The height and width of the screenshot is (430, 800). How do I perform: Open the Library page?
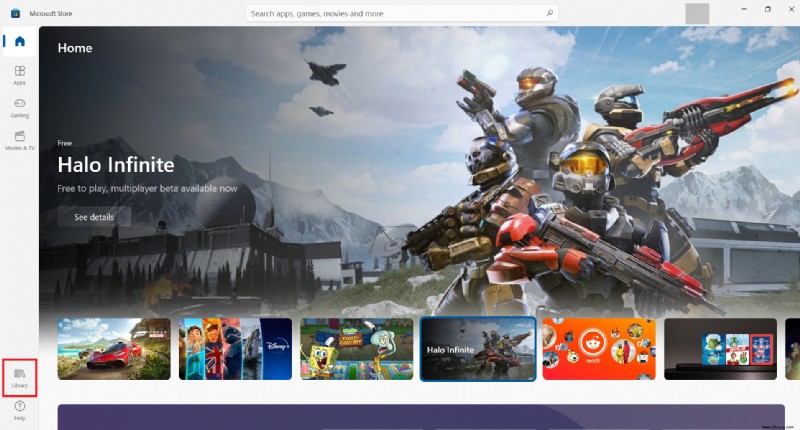click(x=19, y=377)
